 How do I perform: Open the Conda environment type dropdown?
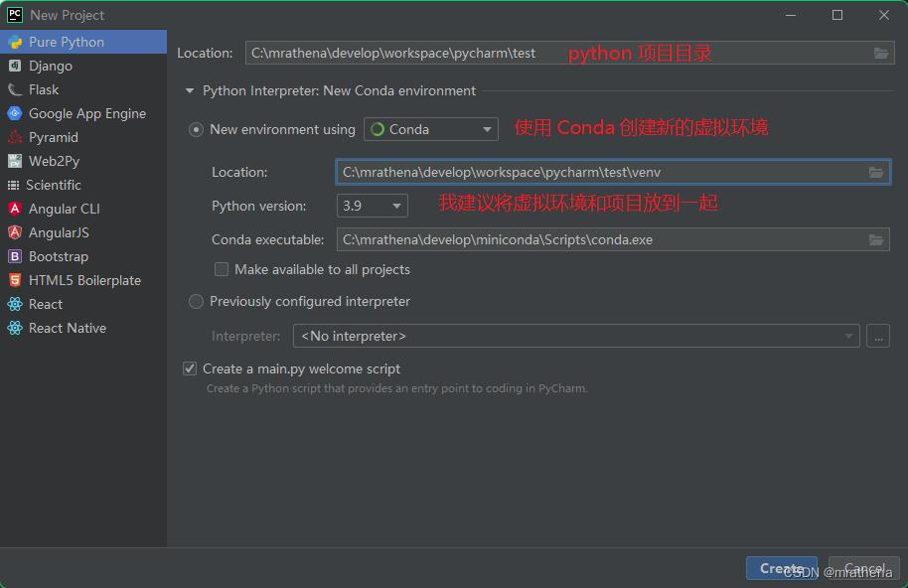click(486, 129)
